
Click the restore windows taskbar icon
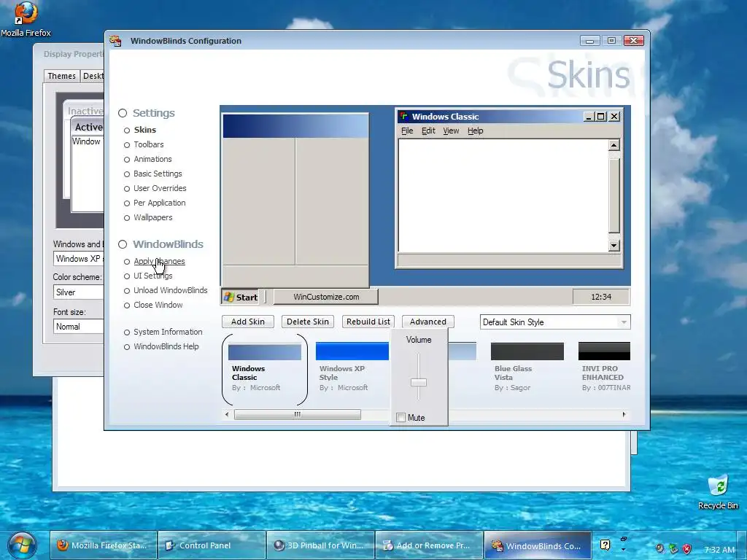click(x=623, y=539)
